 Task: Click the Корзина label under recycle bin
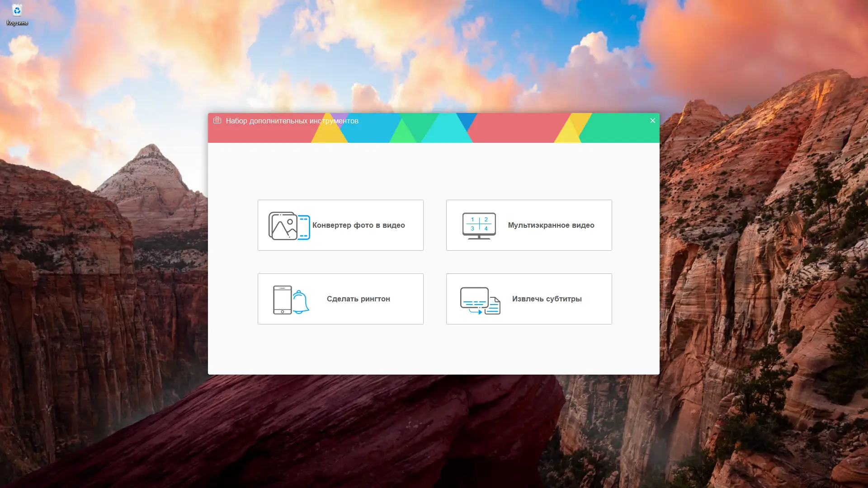[x=17, y=23]
